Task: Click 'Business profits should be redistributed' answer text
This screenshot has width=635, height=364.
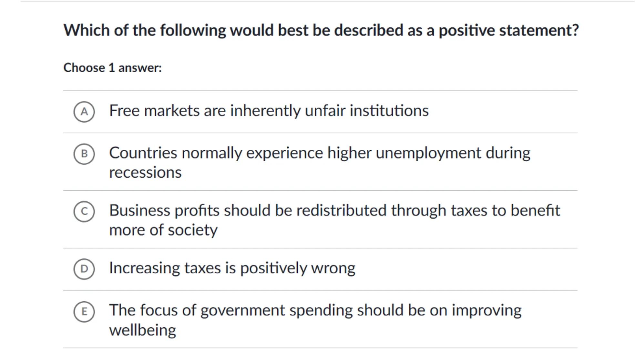Action: pos(334,210)
